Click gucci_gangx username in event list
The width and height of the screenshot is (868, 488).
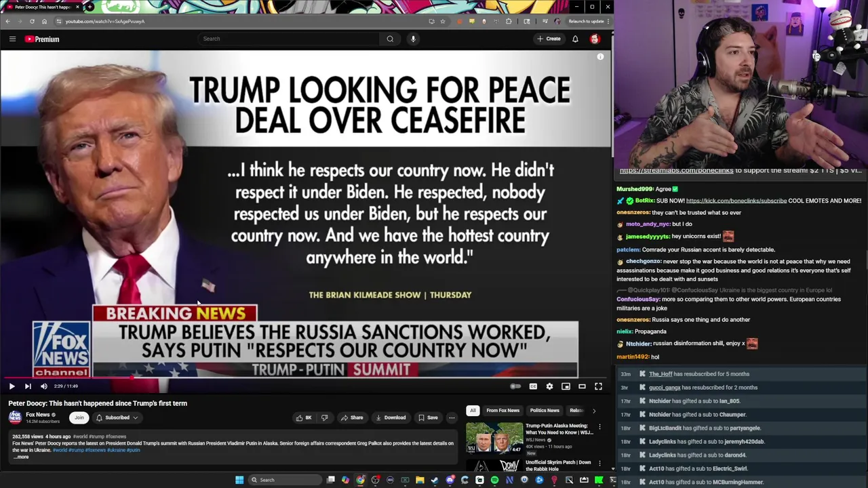[665, 388]
